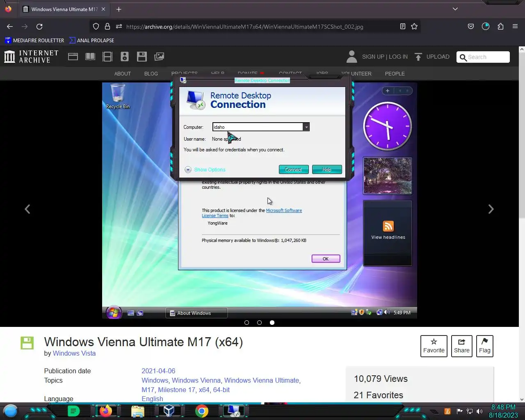Open the Software floppy-disk icon in navbar
Viewport: 525px width, 420px height.
point(142,57)
